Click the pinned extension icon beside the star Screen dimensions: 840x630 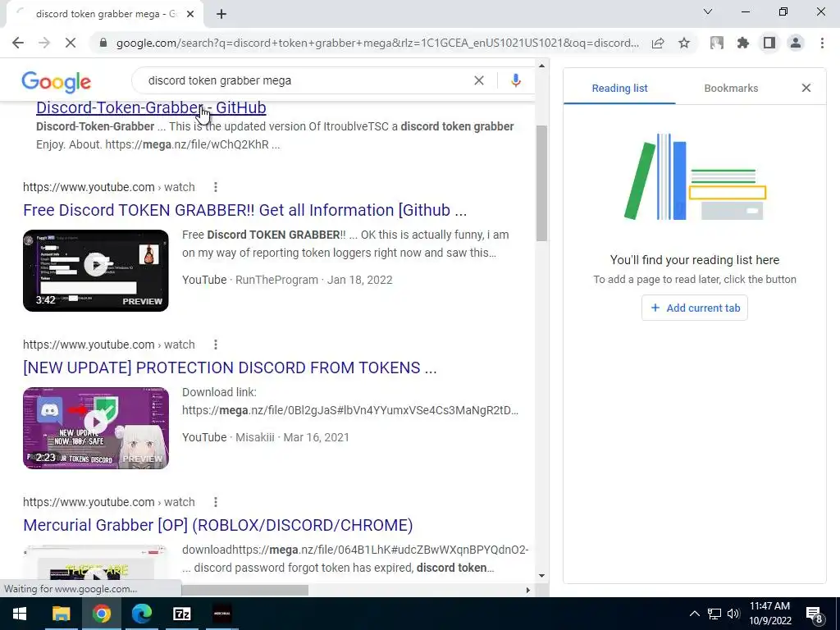pyautogui.click(x=717, y=43)
